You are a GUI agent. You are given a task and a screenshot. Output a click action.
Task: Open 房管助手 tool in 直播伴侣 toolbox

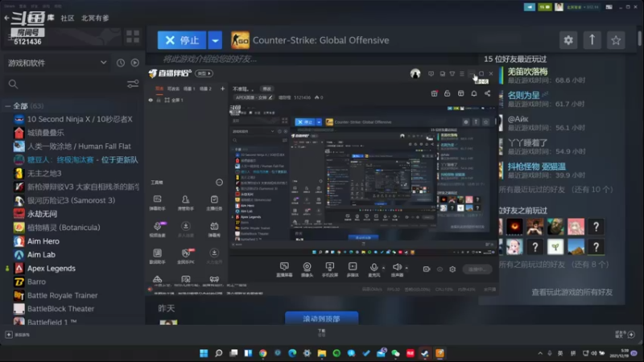[x=186, y=203]
